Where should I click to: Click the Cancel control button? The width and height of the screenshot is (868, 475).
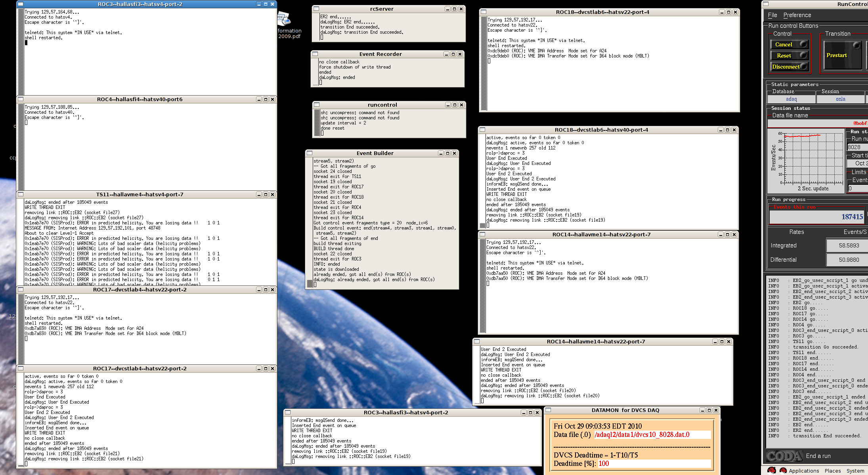[x=789, y=44]
